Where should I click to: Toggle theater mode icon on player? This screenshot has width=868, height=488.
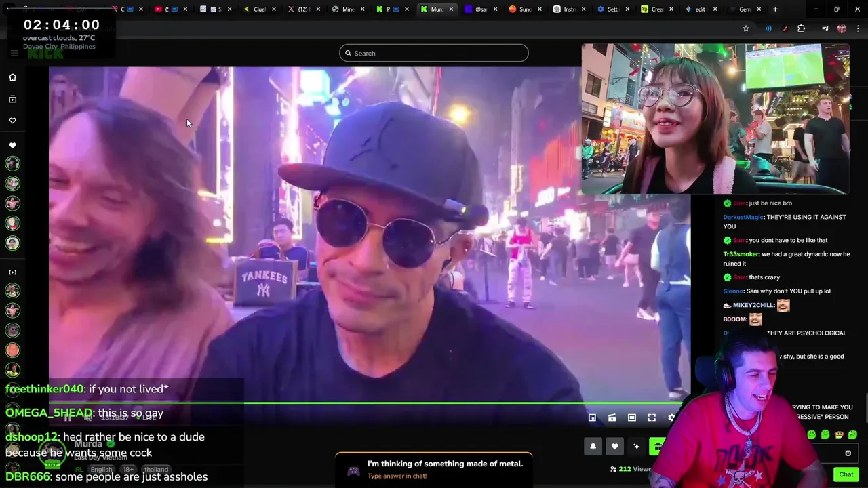[632, 418]
